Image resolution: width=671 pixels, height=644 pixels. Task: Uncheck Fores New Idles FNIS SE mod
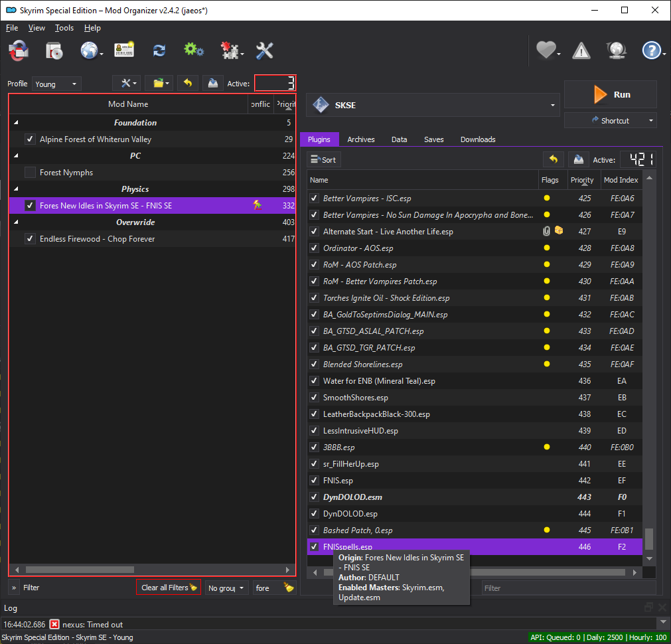click(30, 206)
